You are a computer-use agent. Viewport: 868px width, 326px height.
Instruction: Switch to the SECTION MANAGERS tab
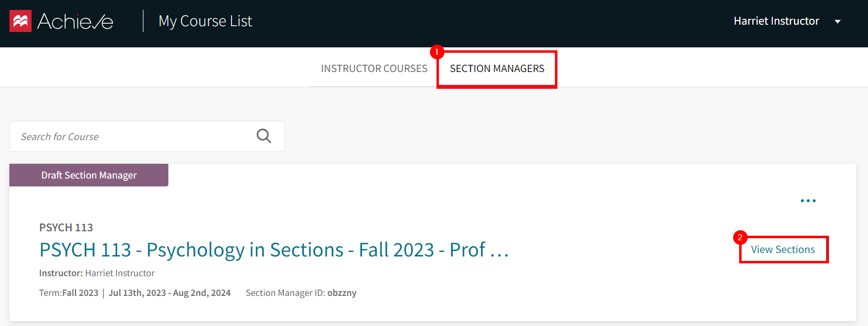tap(497, 69)
